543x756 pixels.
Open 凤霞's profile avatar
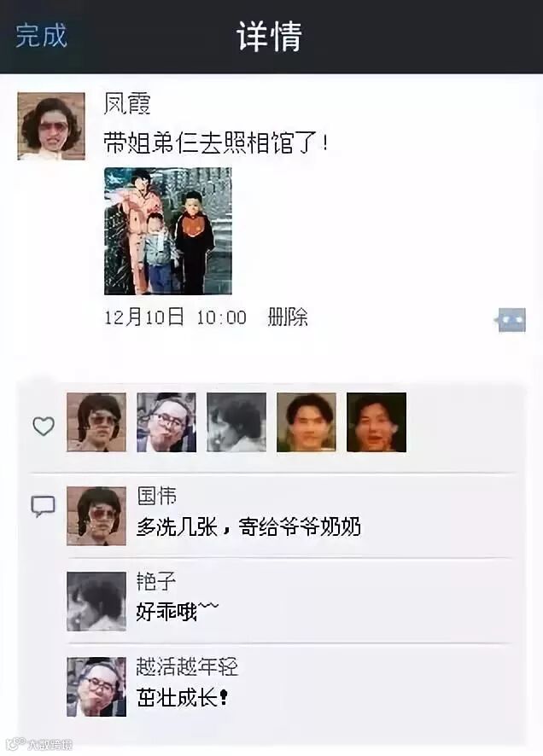coord(51,125)
